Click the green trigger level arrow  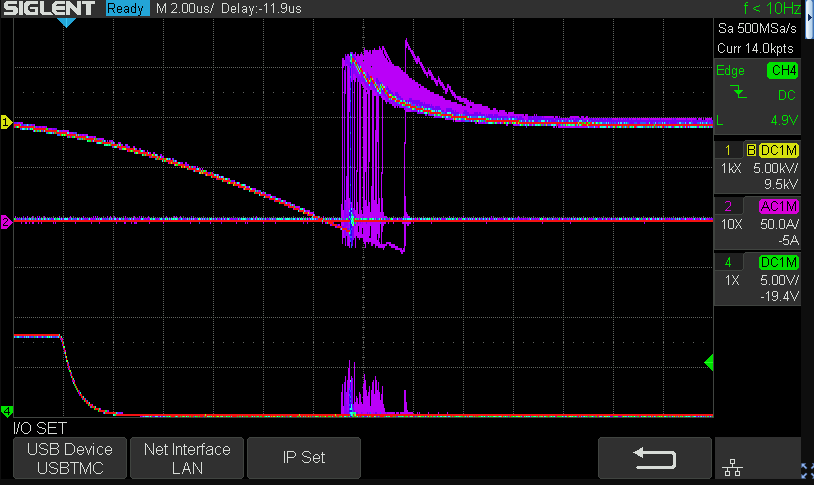coord(709,362)
